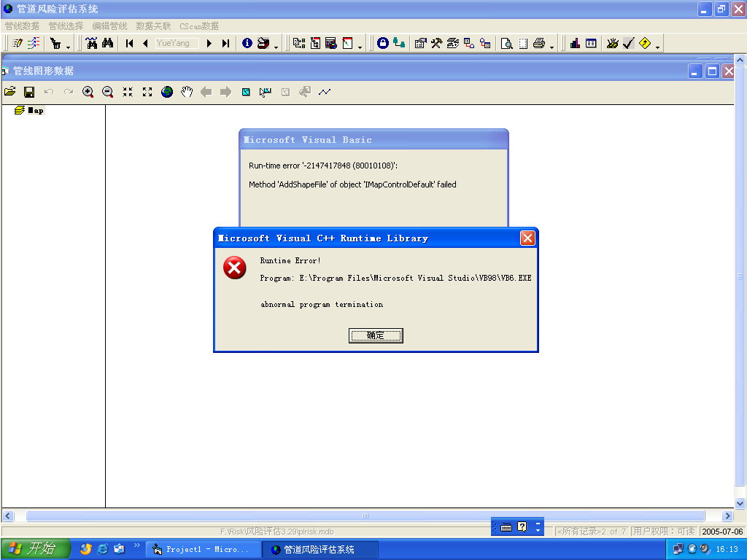Click the outward arrows full extent icon
747x560 pixels.
(x=147, y=92)
